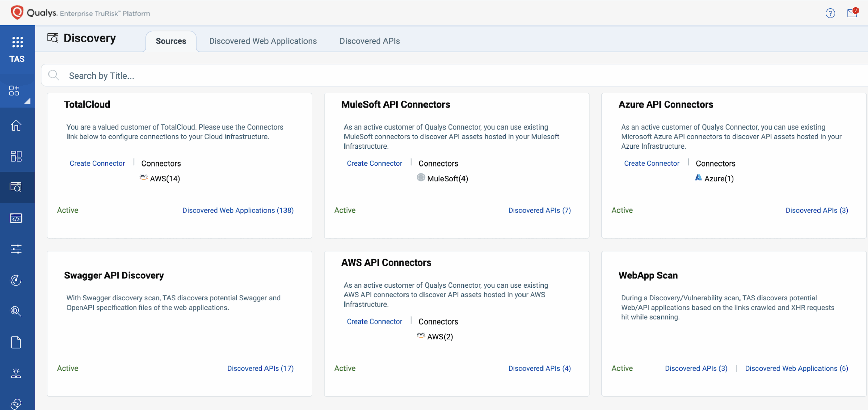Switch to the Discovered APIs tab
The height and width of the screenshot is (410, 868).
[x=370, y=41]
